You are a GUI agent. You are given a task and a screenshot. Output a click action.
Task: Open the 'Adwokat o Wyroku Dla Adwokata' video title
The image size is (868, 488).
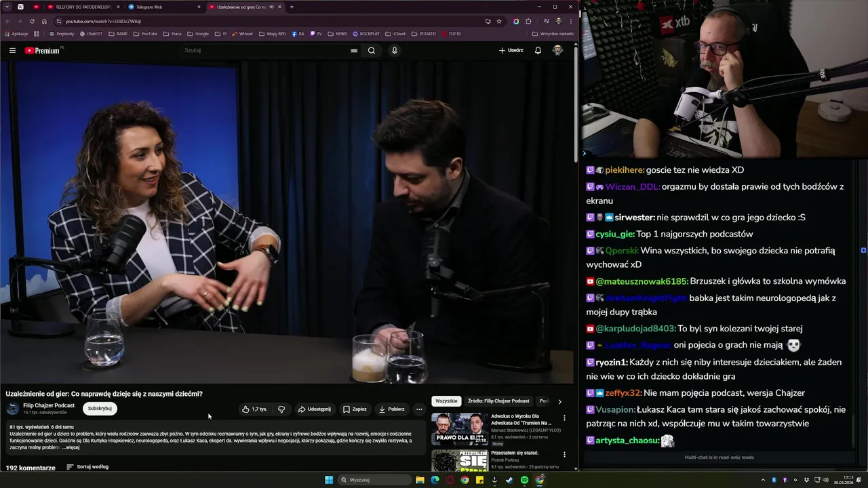(521, 419)
